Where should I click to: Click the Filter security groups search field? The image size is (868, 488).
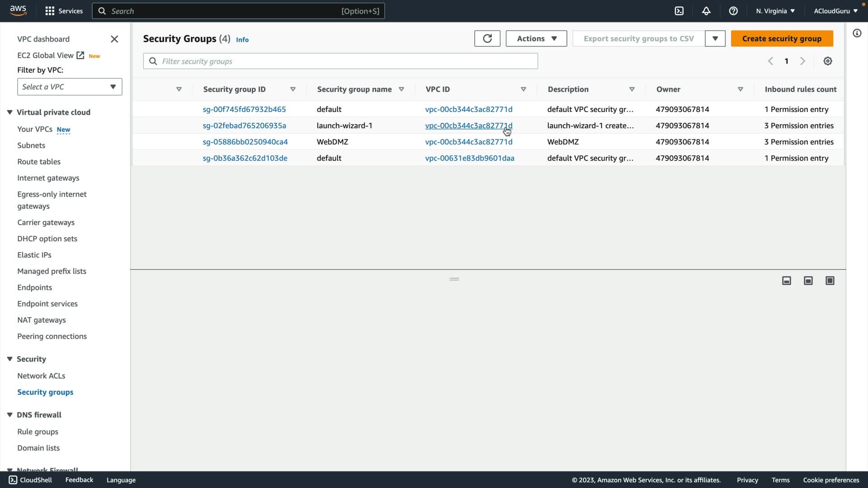click(x=340, y=61)
